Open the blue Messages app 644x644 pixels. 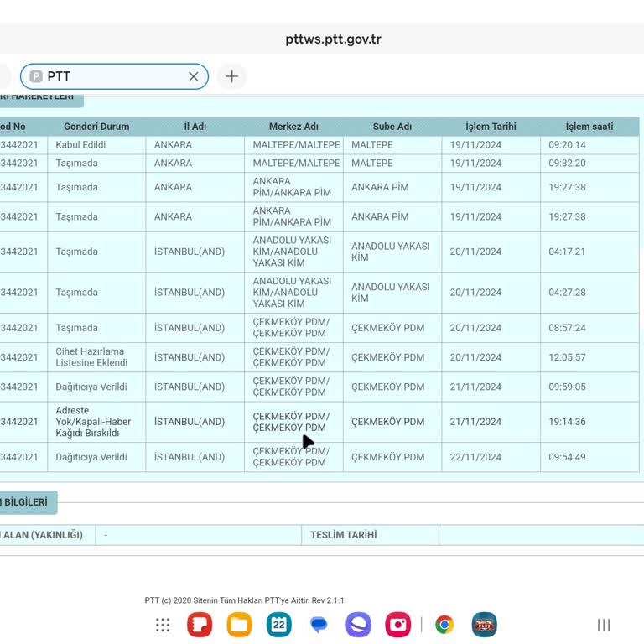tap(319, 625)
